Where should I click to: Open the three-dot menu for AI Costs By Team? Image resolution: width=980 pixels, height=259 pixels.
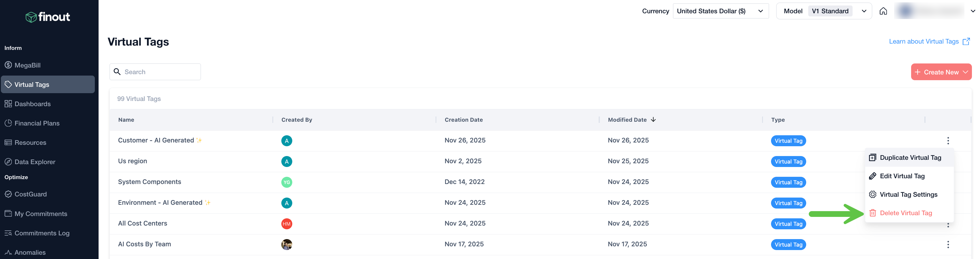click(x=948, y=245)
